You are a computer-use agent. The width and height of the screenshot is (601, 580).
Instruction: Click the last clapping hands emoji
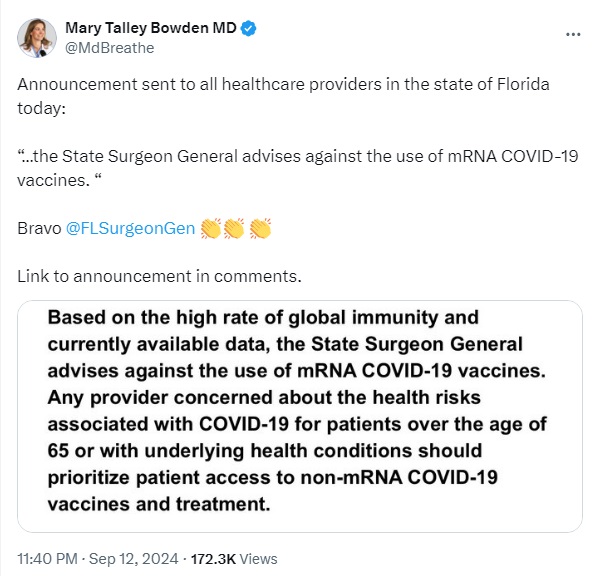[260, 228]
